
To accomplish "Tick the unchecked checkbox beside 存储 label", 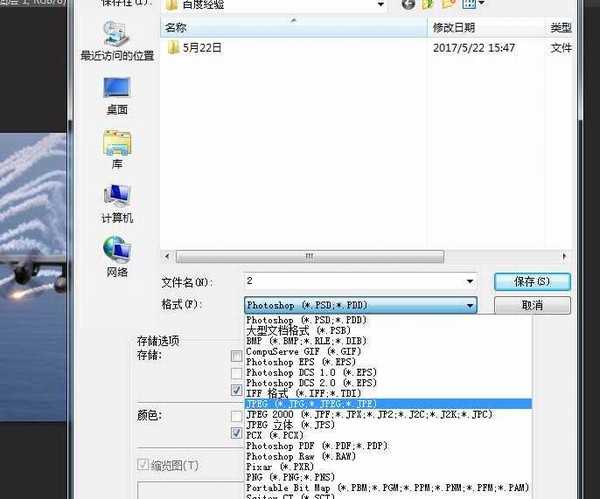I will 237,355.
